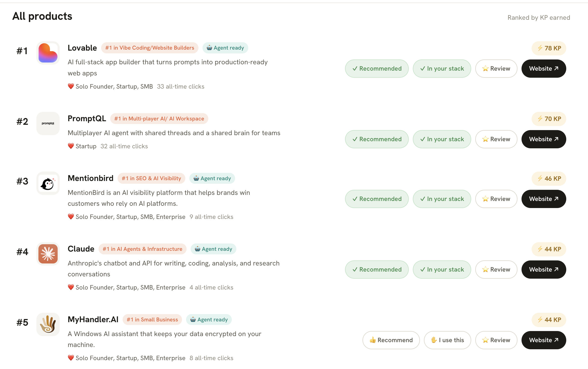The height and width of the screenshot is (369, 588).
Task: Toggle In your stack for Claude
Action: (442, 270)
